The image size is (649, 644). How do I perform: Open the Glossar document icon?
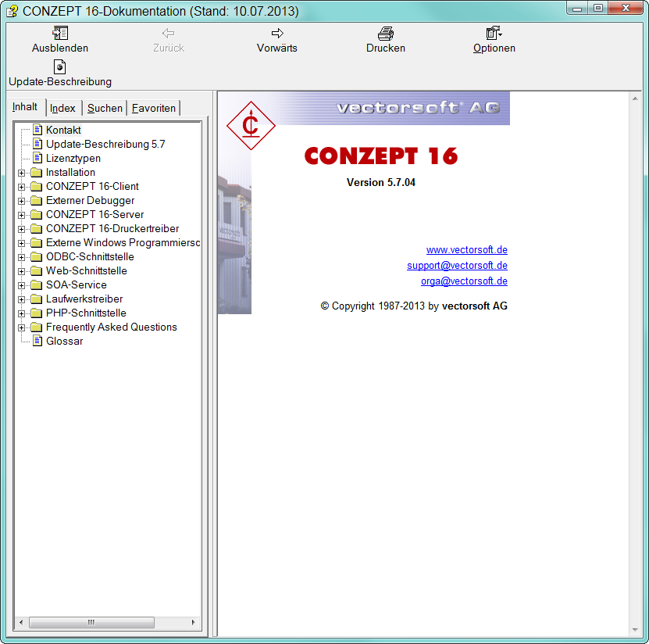(x=37, y=341)
